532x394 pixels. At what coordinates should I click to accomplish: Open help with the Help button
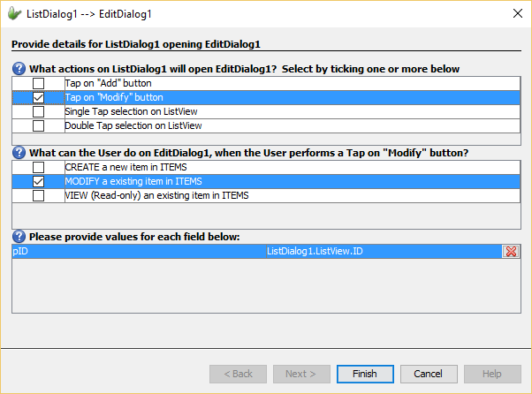pos(492,374)
